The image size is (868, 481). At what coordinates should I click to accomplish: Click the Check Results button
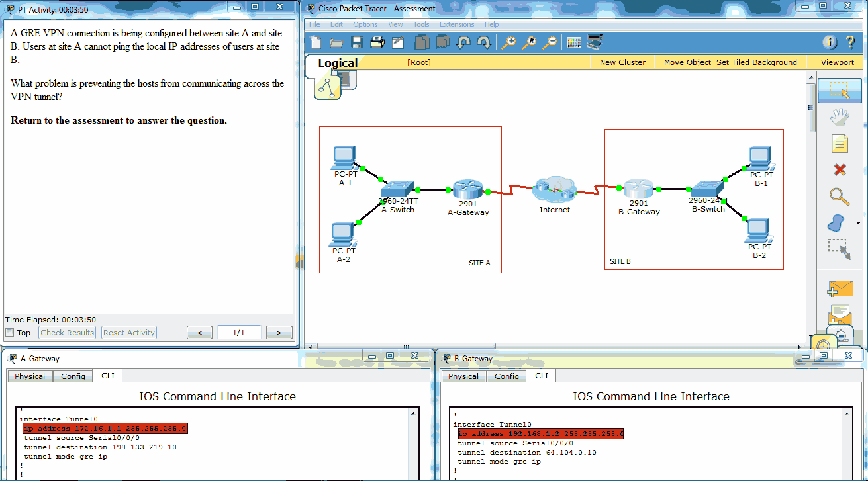pyautogui.click(x=68, y=333)
